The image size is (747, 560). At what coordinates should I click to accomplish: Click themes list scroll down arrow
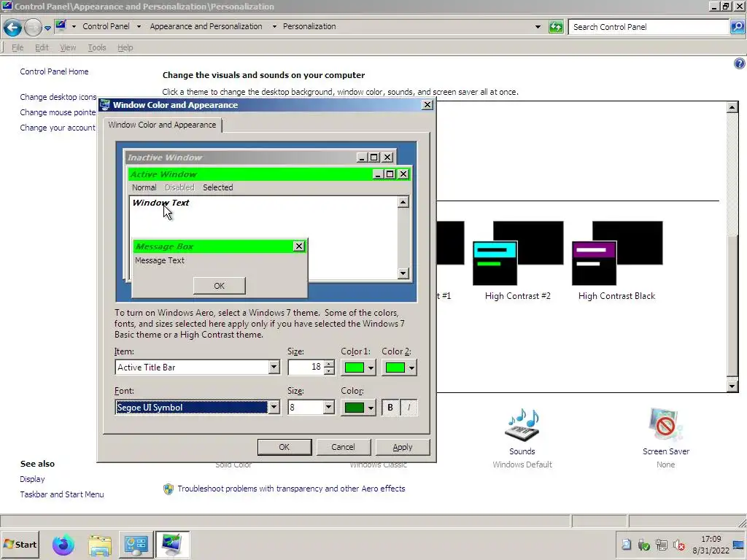click(x=732, y=386)
